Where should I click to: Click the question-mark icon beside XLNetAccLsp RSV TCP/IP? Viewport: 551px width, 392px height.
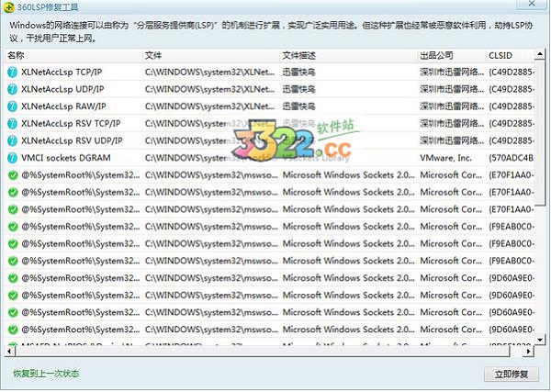coord(12,124)
